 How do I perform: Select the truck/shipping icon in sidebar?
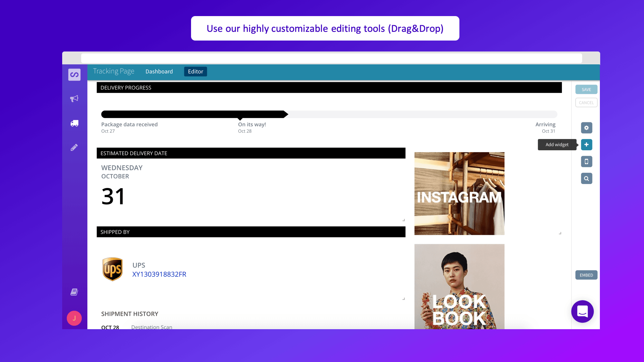tap(74, 123)
